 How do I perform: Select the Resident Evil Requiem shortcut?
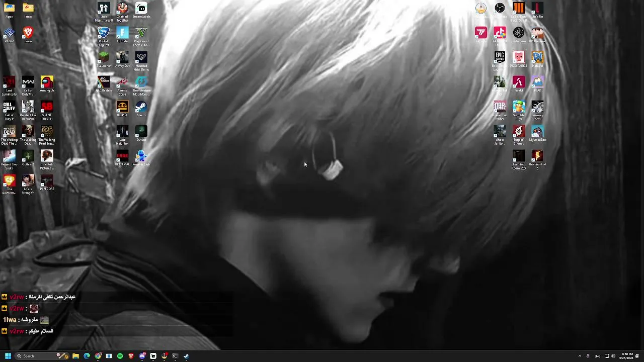coord(28,111)
